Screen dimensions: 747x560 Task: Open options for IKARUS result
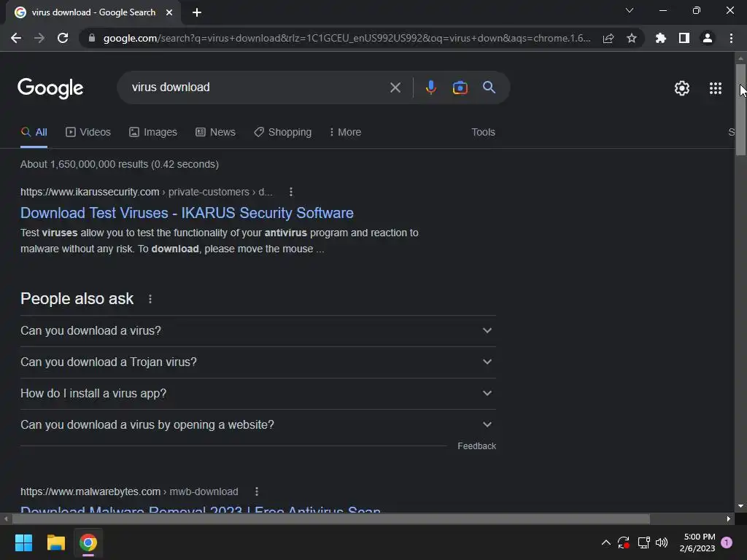pyautogui.click(x=291, y=192)
